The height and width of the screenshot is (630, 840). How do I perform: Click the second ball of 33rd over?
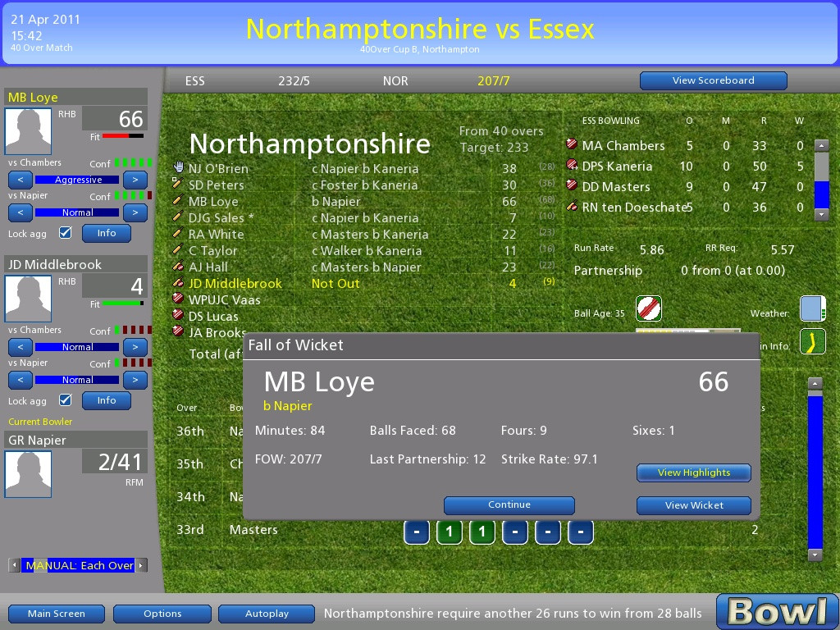coord(449,532)
